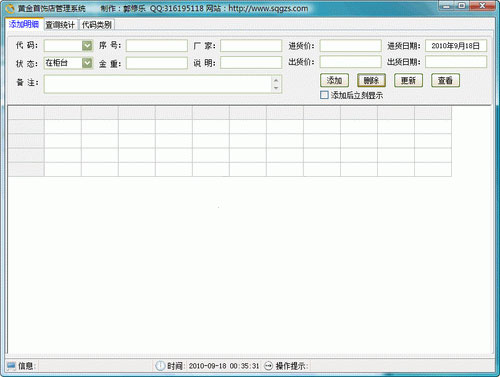Click the app logo icon in title bar
The width and height of the screenshot is (500, 377).
pyautogui.click(x=11, y=8)
